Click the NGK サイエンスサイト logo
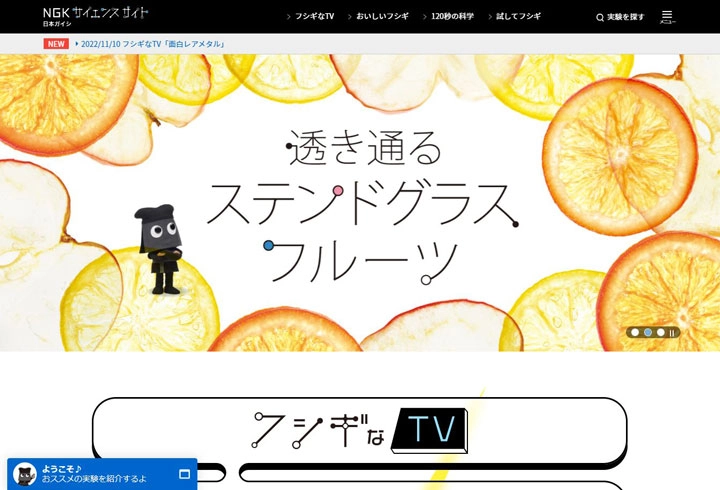 (x=96, y=15)
